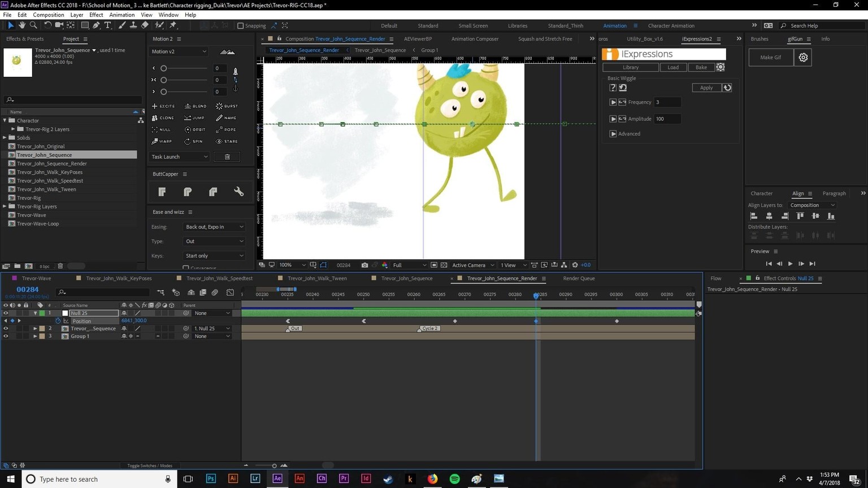This screenshot has height=488, width=868.
Task: Click the Make Gif button
Action: click(x=770, y=57)
